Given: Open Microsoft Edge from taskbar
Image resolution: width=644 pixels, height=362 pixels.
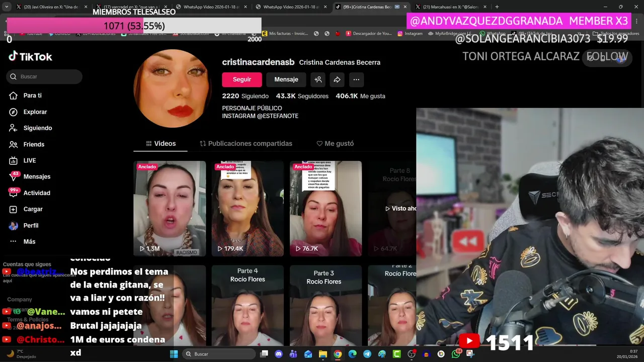Looking at the screenshot, I should [x=352, y=354].
